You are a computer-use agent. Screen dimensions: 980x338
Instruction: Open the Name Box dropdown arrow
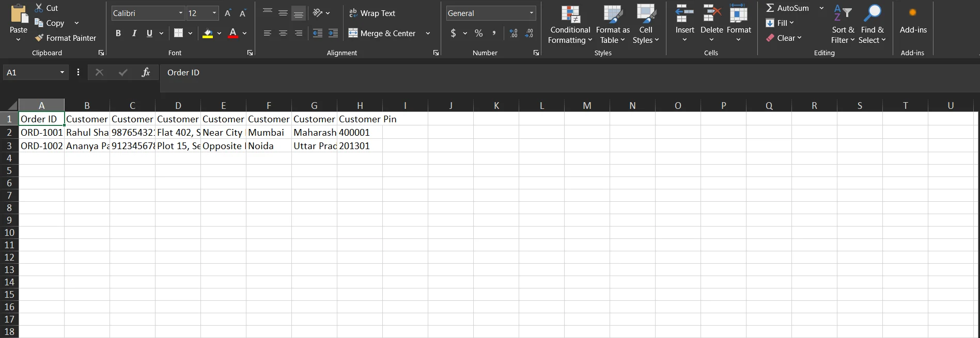point(62,73)
